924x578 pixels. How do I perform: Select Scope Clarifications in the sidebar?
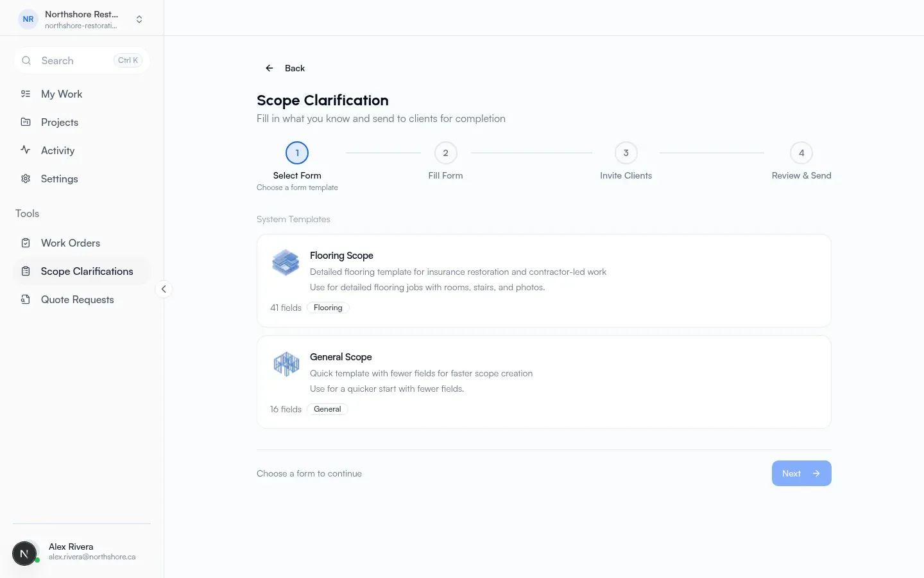click(81, 271)
